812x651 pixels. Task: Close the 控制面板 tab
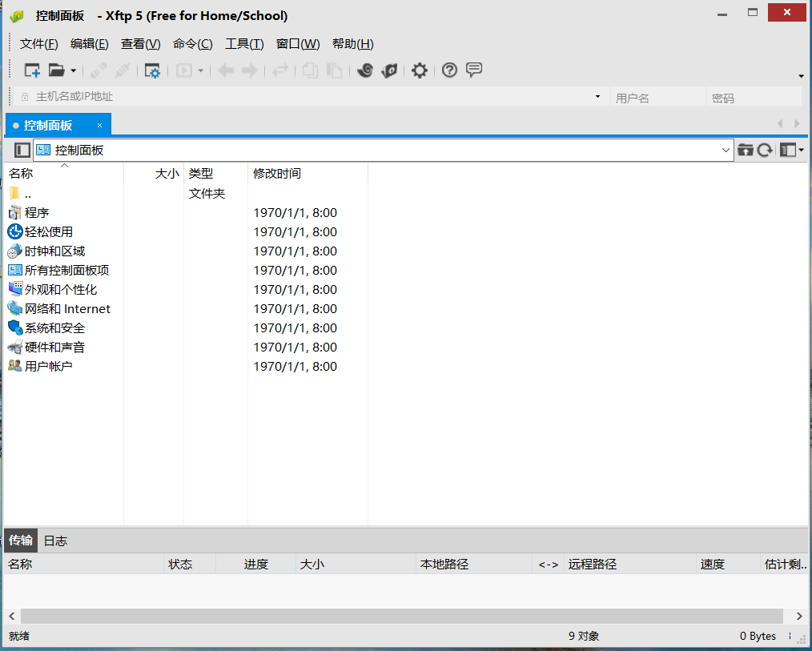[x=99, y=126]
